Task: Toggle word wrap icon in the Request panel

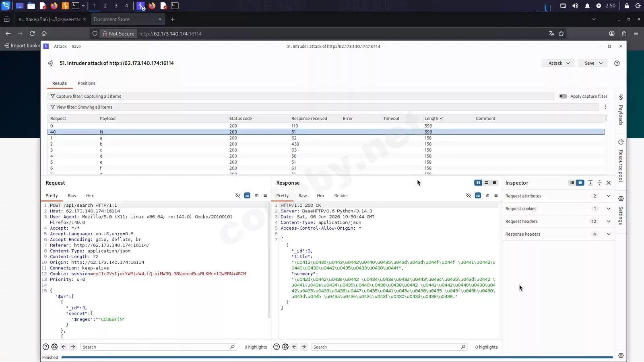Action: pyautogui.click(x=247, y=195)
